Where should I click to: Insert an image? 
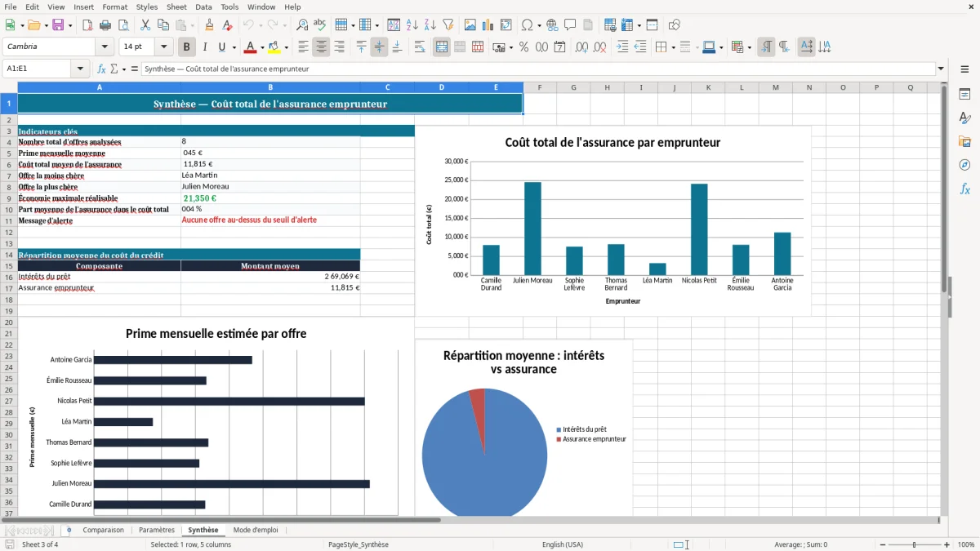[470, 25]
